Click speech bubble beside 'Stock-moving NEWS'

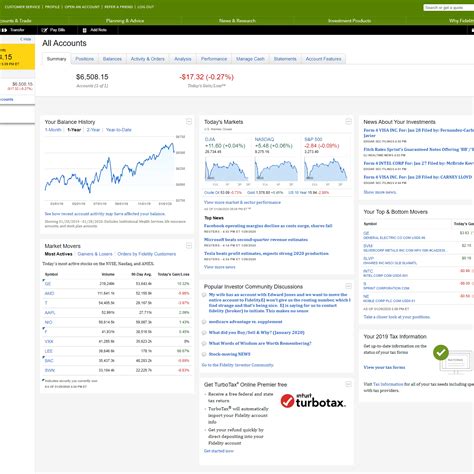pos(204,354)
